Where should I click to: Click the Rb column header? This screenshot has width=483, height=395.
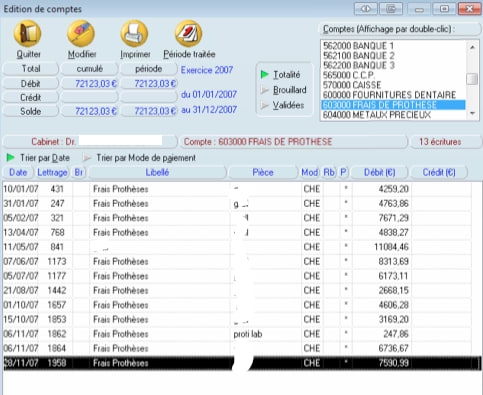(x=329, y=172)
